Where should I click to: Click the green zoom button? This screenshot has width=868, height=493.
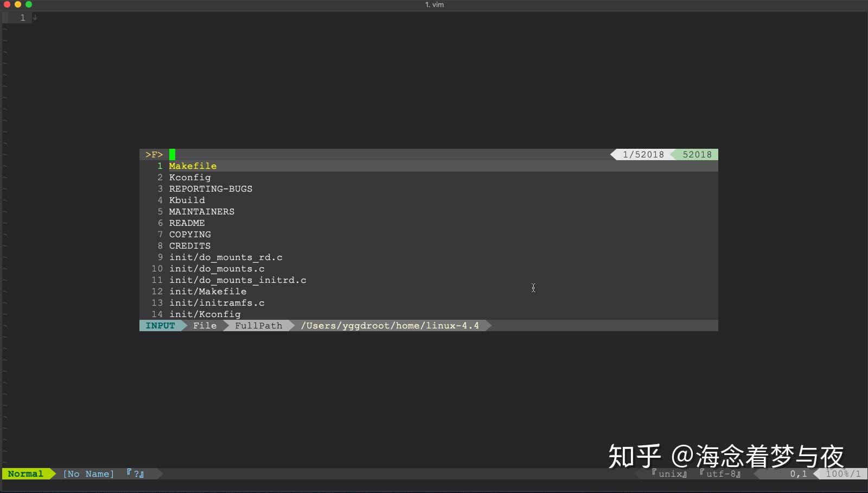click(29, 4)
